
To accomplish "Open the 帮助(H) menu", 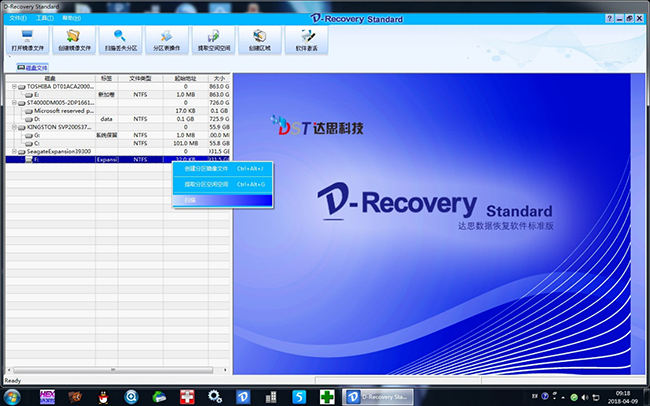I will click(71, 18).
